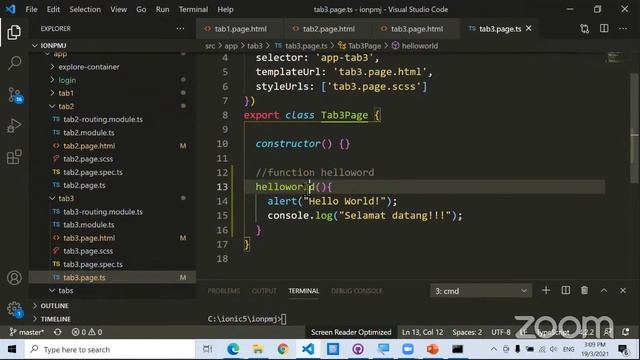Click master branch in status bar

click(x=27, y=332)
